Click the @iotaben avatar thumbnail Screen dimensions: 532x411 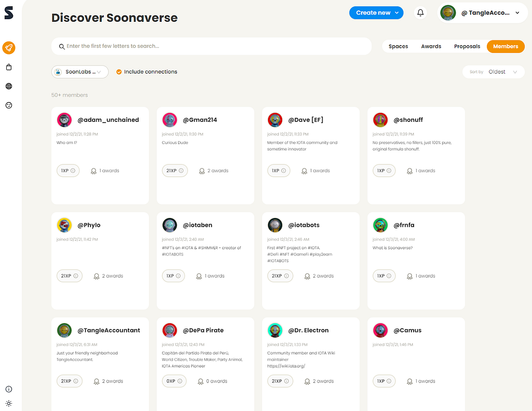point(170,225)
